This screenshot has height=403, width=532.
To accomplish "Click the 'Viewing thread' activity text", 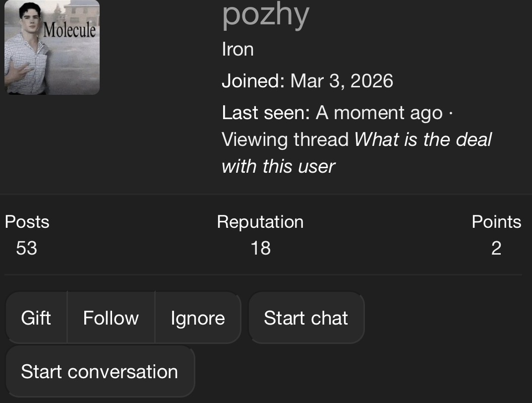I will [x=286, y=139].
